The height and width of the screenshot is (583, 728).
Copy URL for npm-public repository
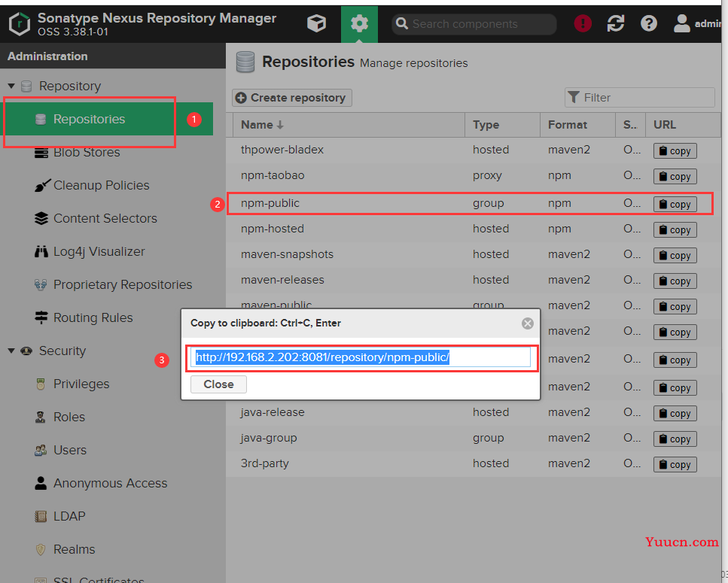[x=675, y=204]
